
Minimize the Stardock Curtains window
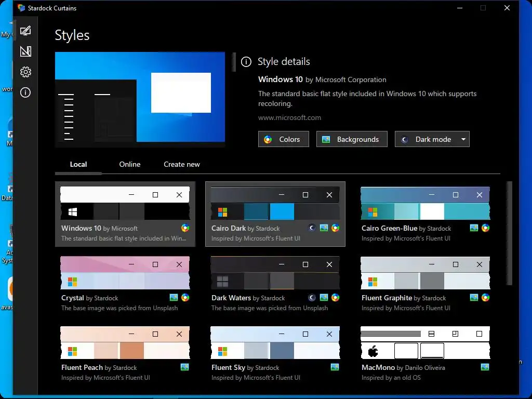460,8
